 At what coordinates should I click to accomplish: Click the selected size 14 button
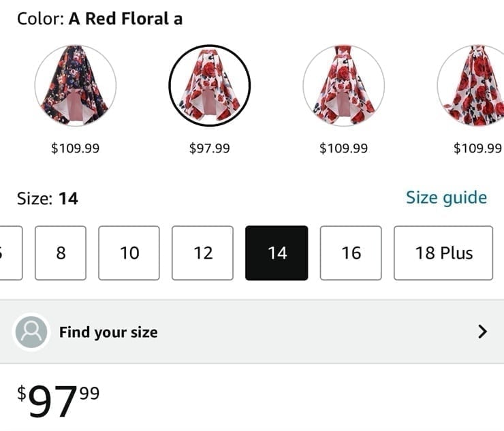click(277, 253)
